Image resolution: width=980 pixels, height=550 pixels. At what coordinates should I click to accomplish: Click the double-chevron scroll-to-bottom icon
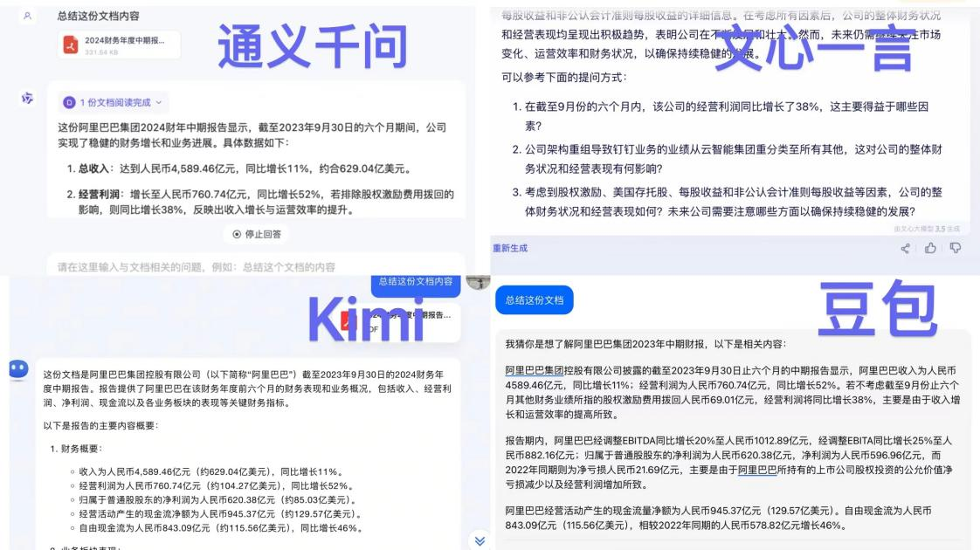point(480,540)
